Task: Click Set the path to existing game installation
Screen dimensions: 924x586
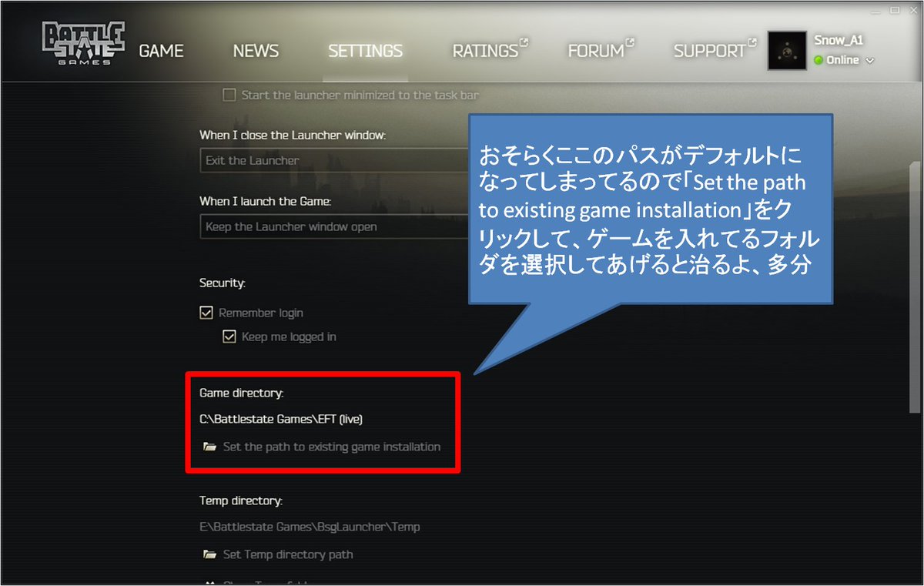Action: (x=332, y=447)
